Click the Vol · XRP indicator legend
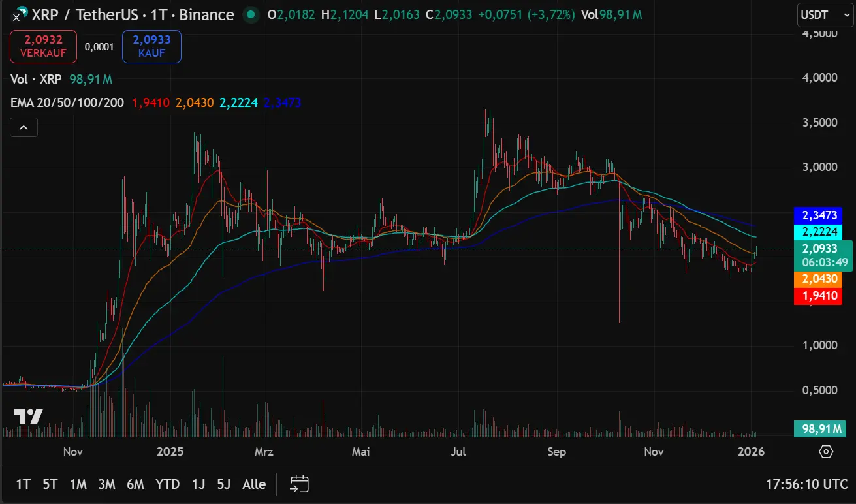The height and width of the screenshot is (504, 856). point(36,79)
